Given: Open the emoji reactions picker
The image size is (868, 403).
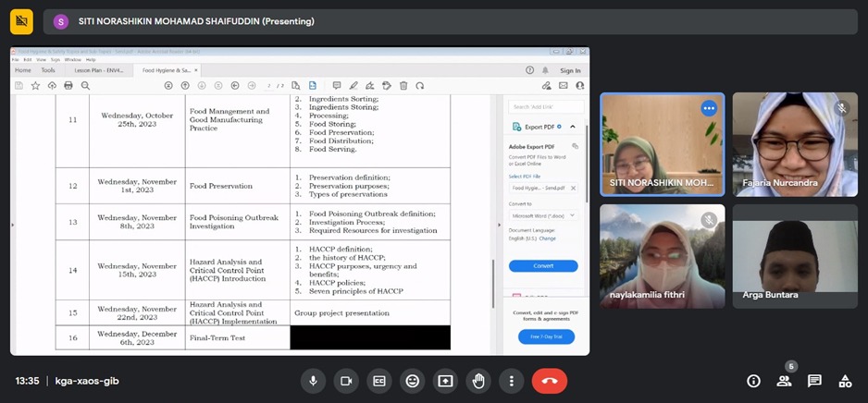Looking at the screenshot, I should [x=413, y=381].
